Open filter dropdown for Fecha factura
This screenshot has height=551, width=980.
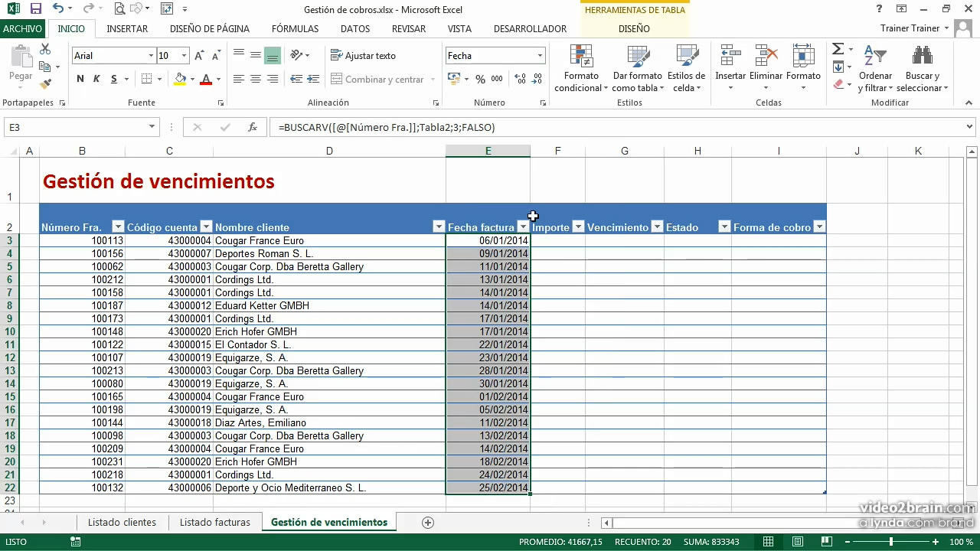[x=523, y=227]
